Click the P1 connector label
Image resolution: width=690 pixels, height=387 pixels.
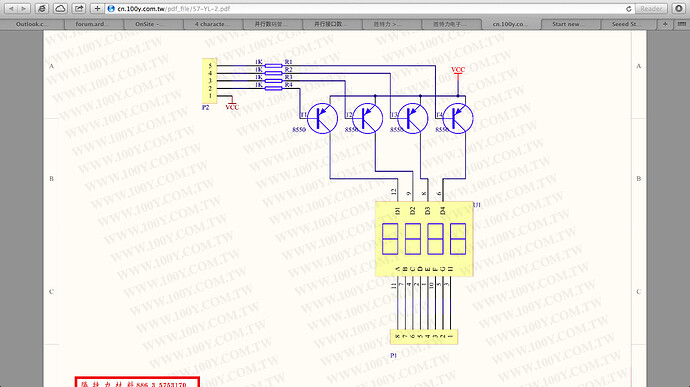tap(393, 355)
